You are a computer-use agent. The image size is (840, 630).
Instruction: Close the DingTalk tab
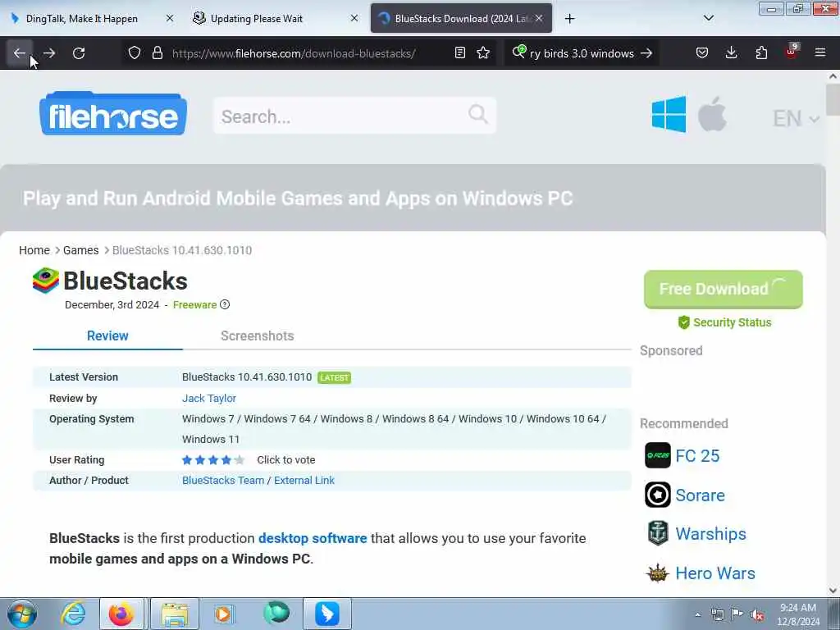click(170, 18)
